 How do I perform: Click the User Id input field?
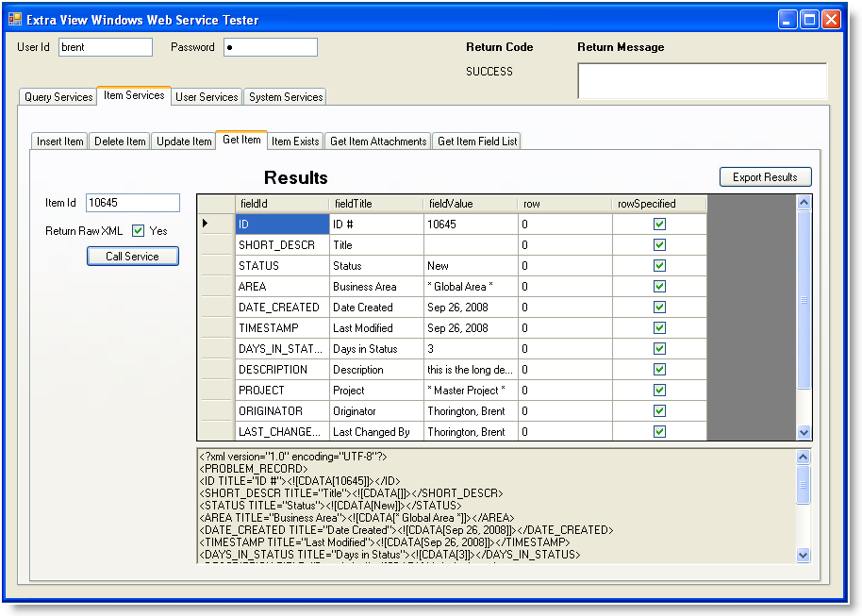[106, 47]
